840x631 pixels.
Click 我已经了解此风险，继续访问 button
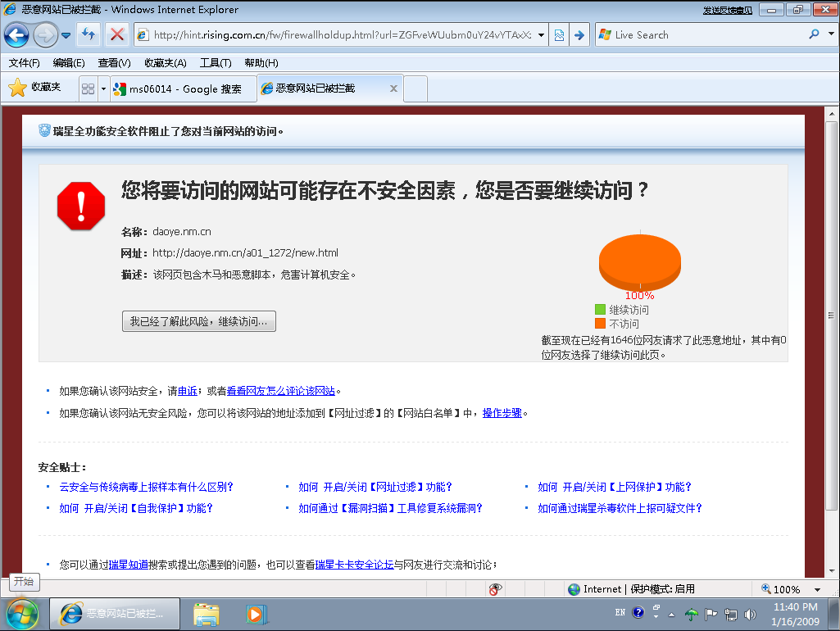pos(199,321)
